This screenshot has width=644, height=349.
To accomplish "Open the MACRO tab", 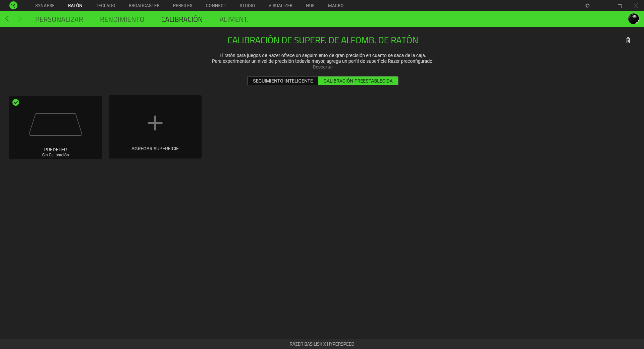I will tap(336, 6).
